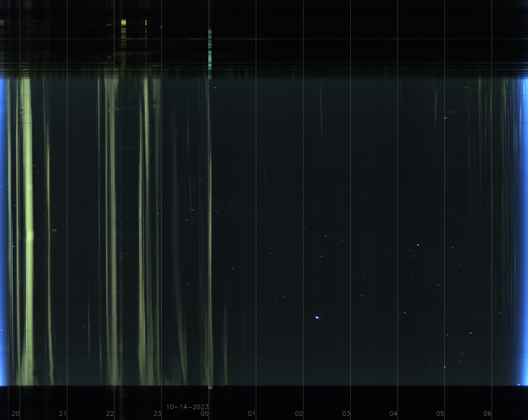Click the 23 hour label

point(157,414)
